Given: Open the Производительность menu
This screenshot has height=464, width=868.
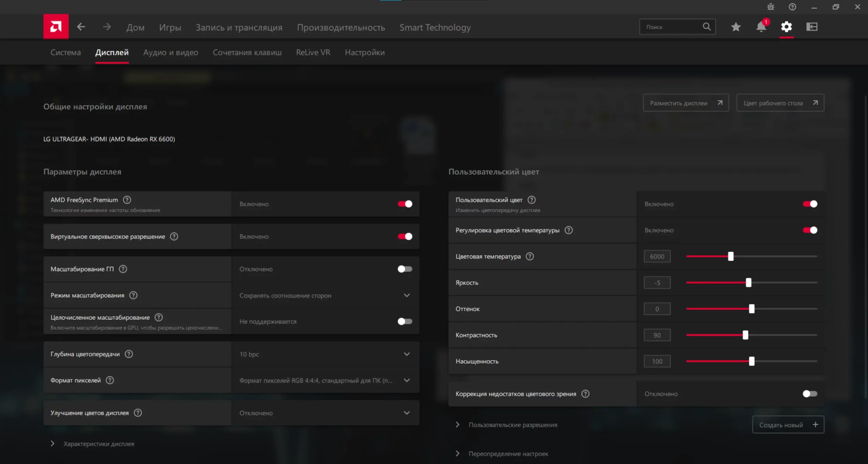Looking at the screenshot, I should [x=341, y=27].
